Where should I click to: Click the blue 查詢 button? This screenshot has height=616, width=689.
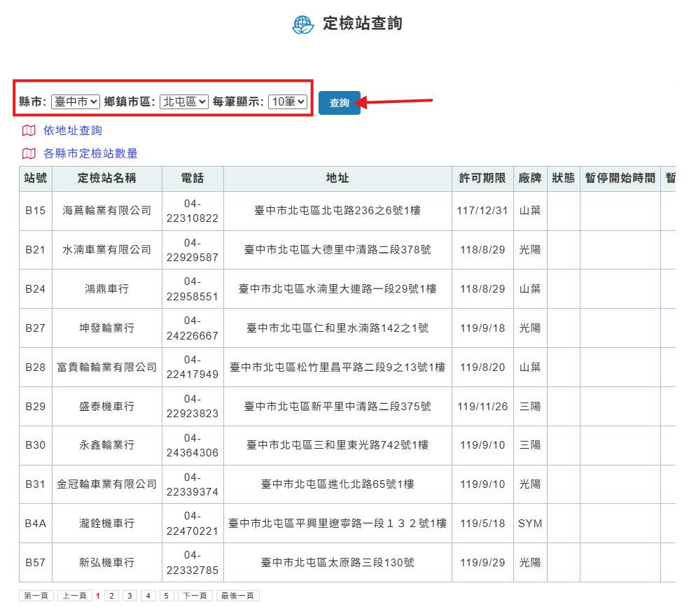tap(339, 103)
